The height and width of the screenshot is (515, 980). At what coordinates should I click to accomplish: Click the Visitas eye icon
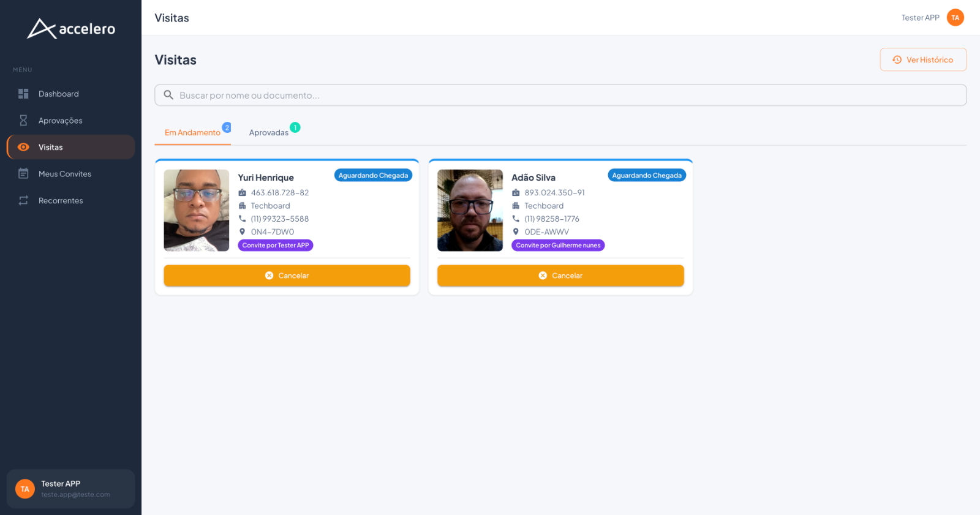[23, 147]
